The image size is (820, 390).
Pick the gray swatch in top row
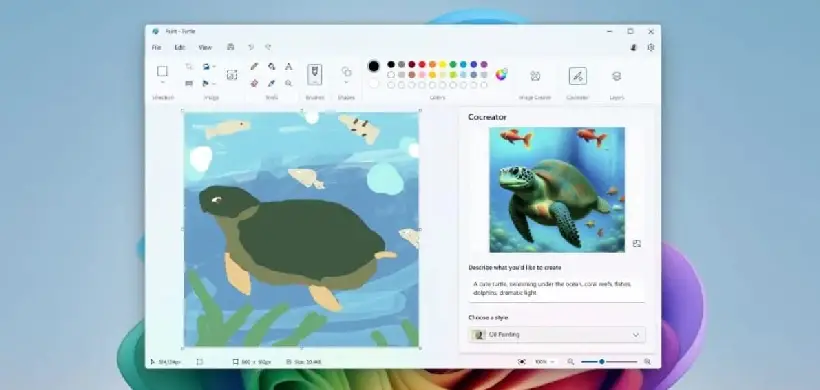(402, 64)
